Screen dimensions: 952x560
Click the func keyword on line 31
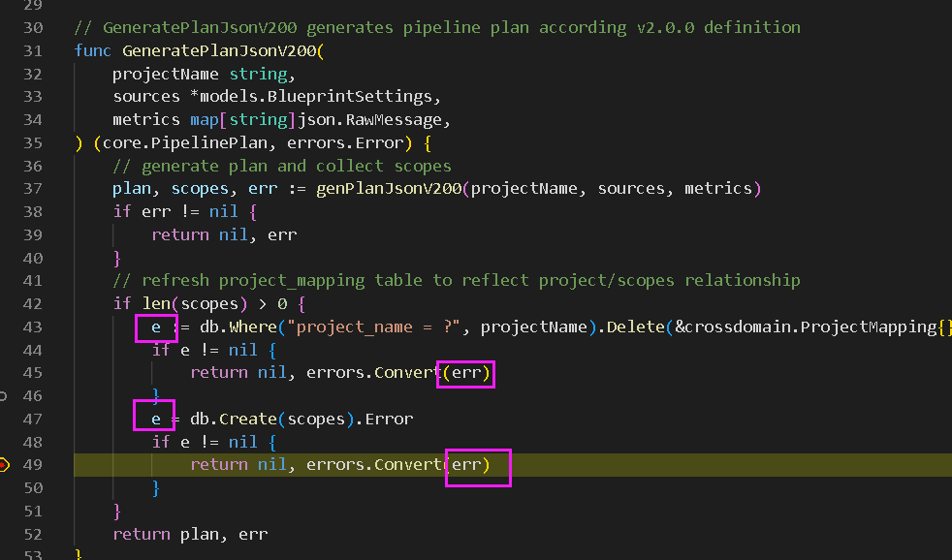(92, 51)
